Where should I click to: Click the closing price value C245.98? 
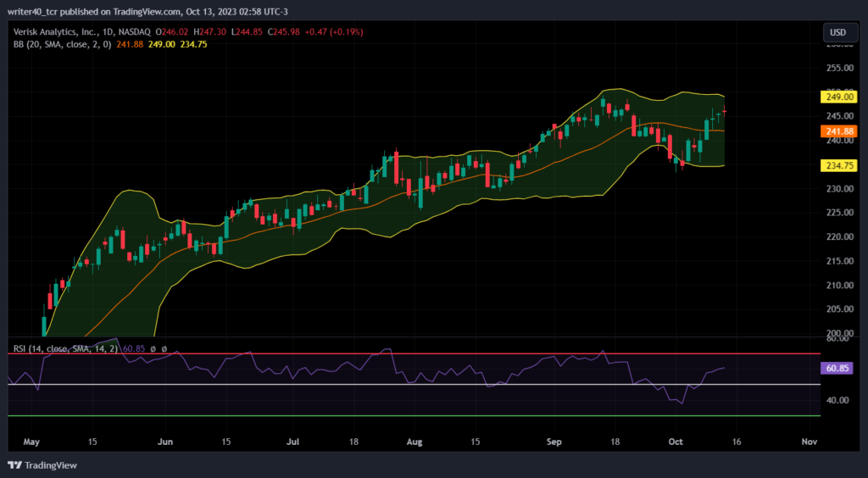(x=283, y=32)
